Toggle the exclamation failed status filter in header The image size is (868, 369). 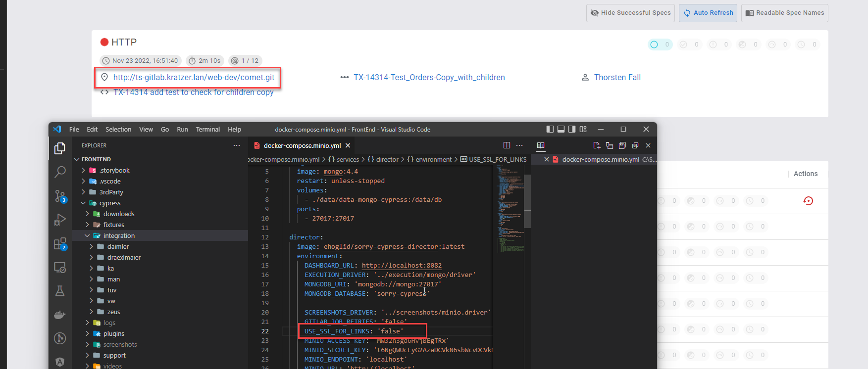coord(719,45)
